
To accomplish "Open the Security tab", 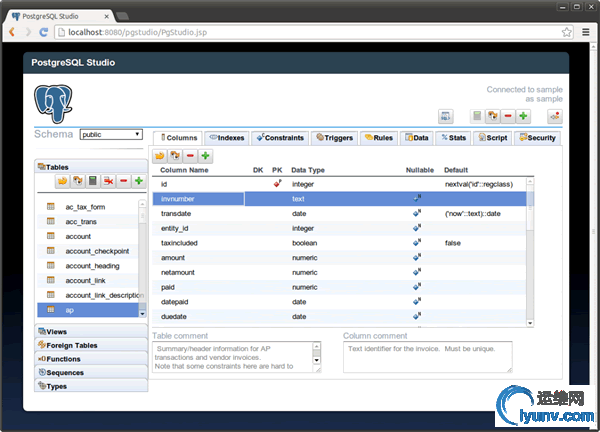I will 537,138.
